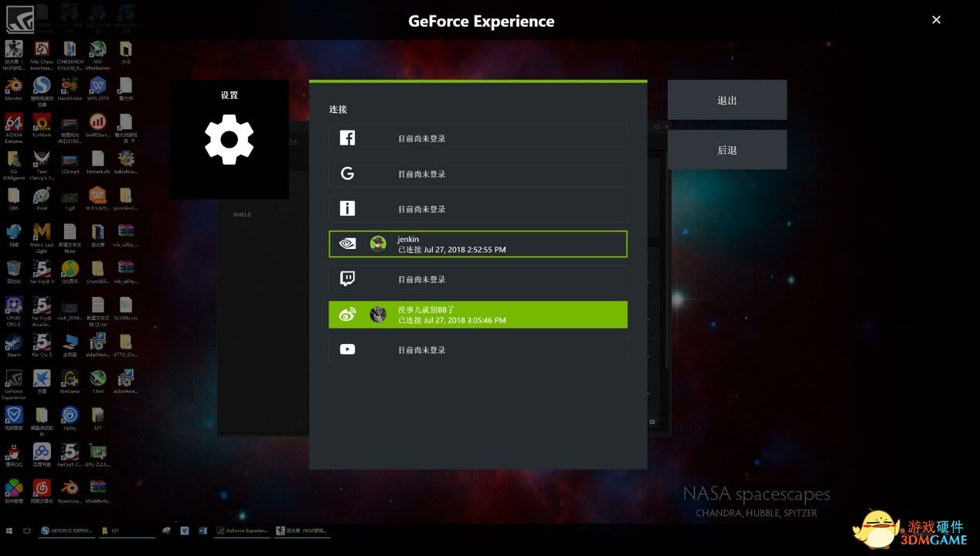The height and width of the screenshot is (556, 980).
Task: Click the settings gear tile
Action: [x=229, y=139]
